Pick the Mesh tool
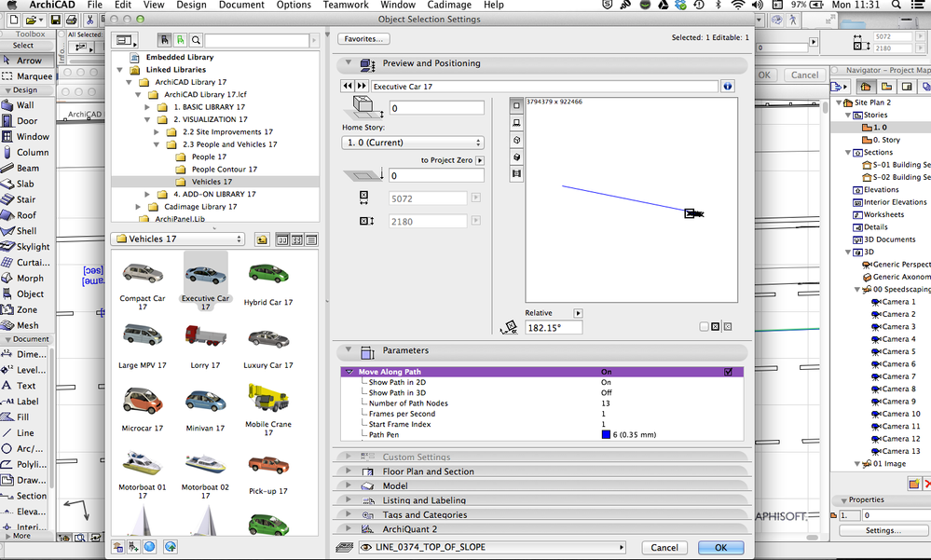The height and width of the screenshot is (560, 931). (x=27, y=325)
